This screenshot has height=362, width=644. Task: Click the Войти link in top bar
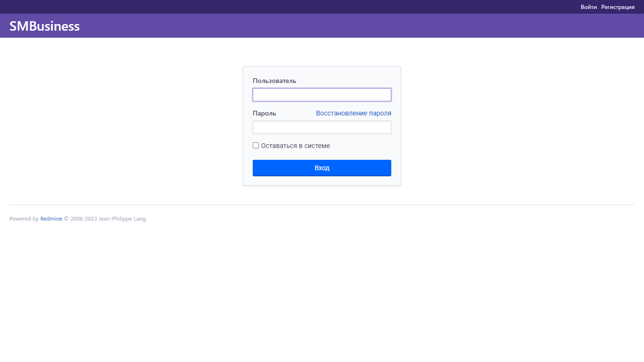tap(589, 7)
